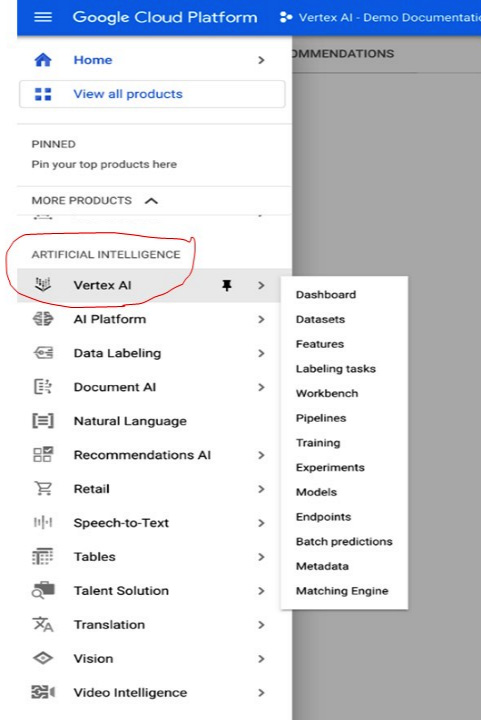Viewport: 481px width, 720px height.
Task: Click the Home house icon
Action: click(43, 60)
